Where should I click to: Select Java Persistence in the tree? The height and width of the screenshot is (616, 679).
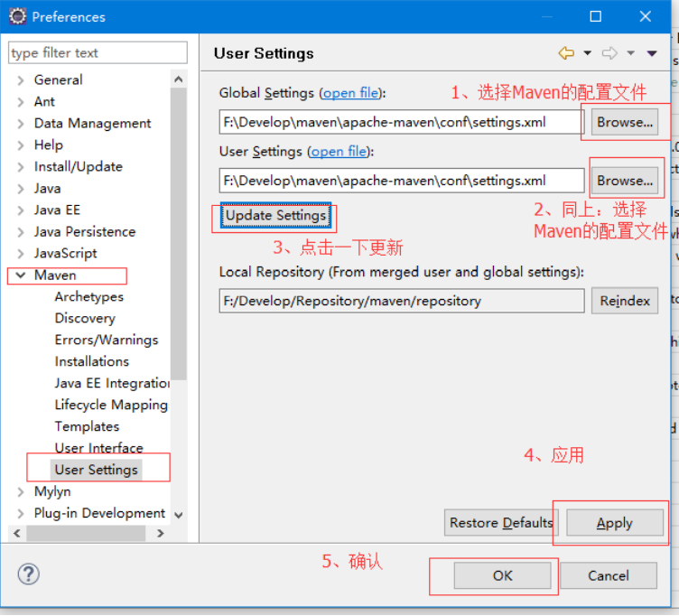(85, 232)
